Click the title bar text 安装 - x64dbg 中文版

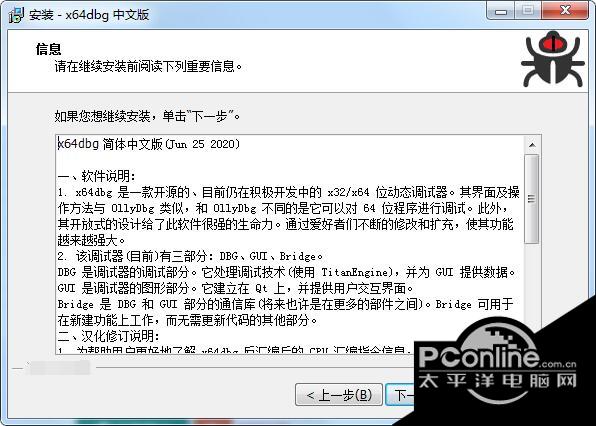[89, 15]
